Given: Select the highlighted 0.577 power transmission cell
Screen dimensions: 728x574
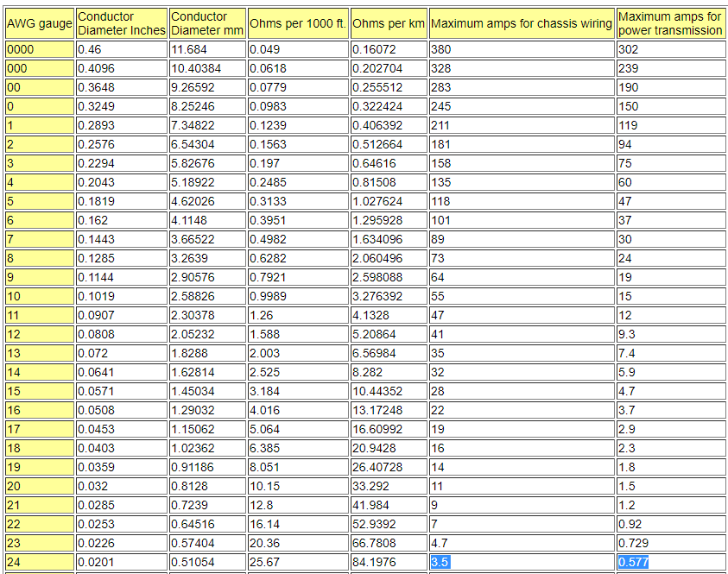Looking at the screenshot, I should (x=671, y=562).
